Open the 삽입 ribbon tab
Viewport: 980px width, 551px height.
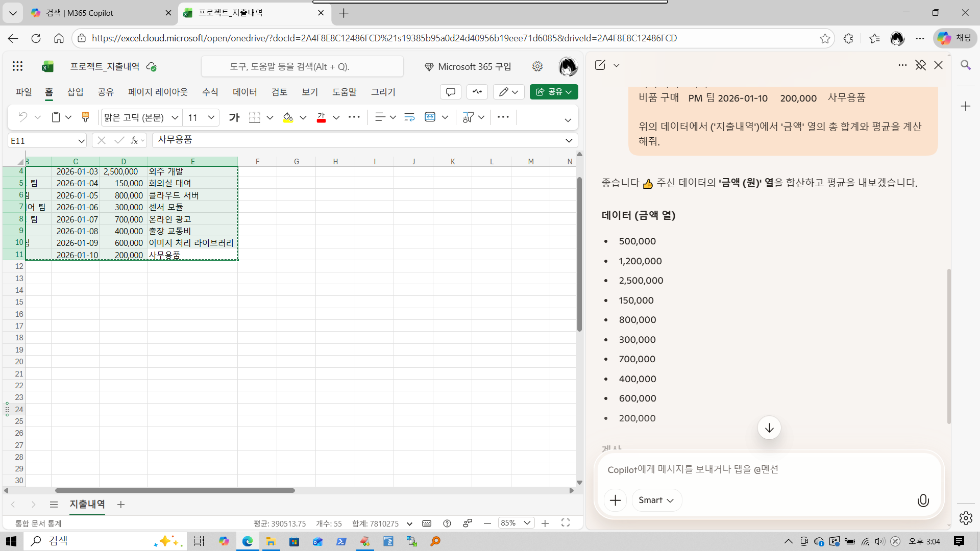pos(75,92)
